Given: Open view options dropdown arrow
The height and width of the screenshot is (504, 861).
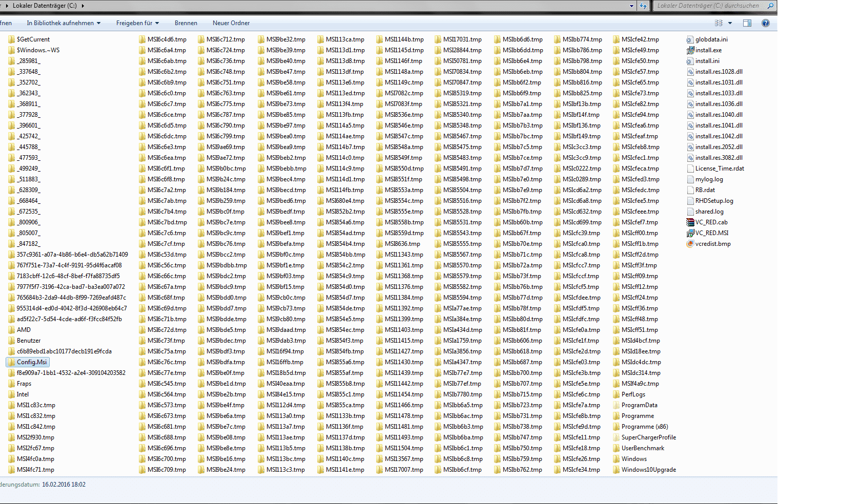Looking at the screenshot, I should [730, 23].
